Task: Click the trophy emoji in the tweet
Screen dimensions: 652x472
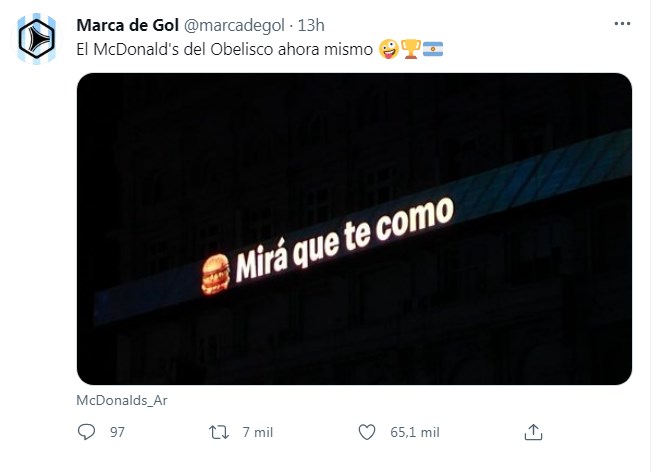Action: click(411, 49)
